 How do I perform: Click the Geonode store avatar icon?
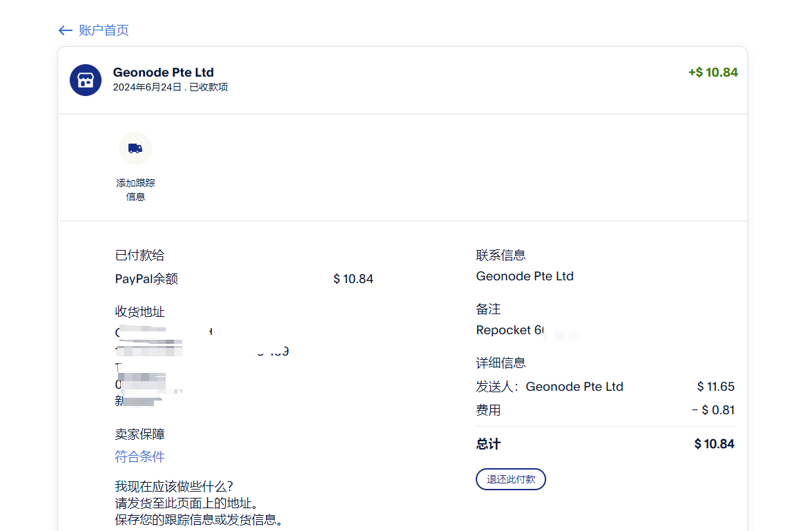coord(86,80)
